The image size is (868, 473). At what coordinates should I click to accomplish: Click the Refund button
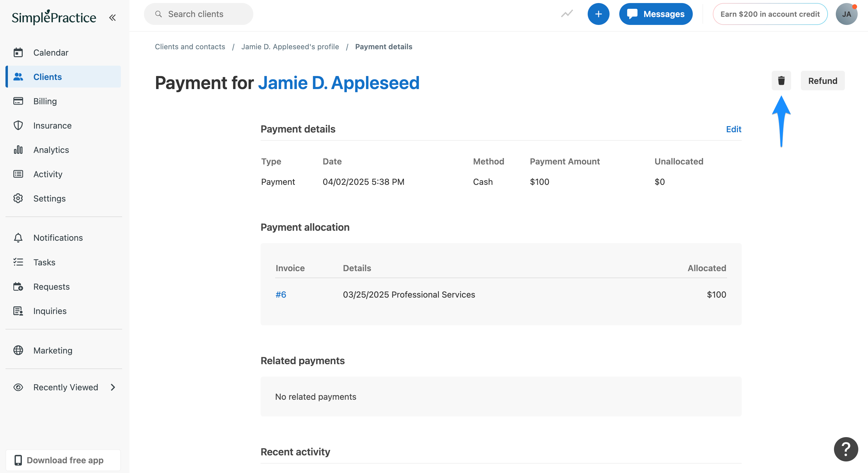tap(822, 81)
